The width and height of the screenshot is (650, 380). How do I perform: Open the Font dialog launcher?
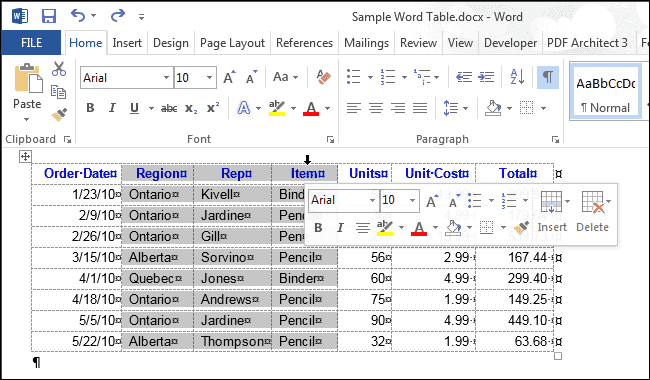coord(330,140)
